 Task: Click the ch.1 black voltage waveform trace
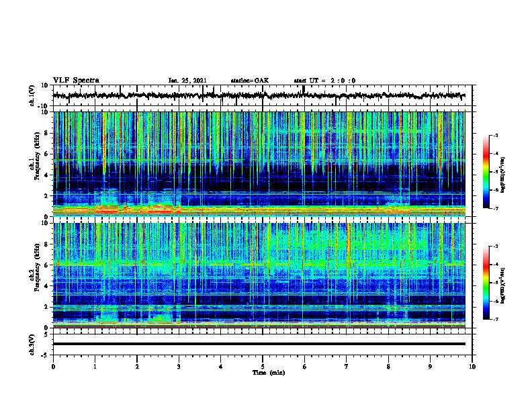259,95
